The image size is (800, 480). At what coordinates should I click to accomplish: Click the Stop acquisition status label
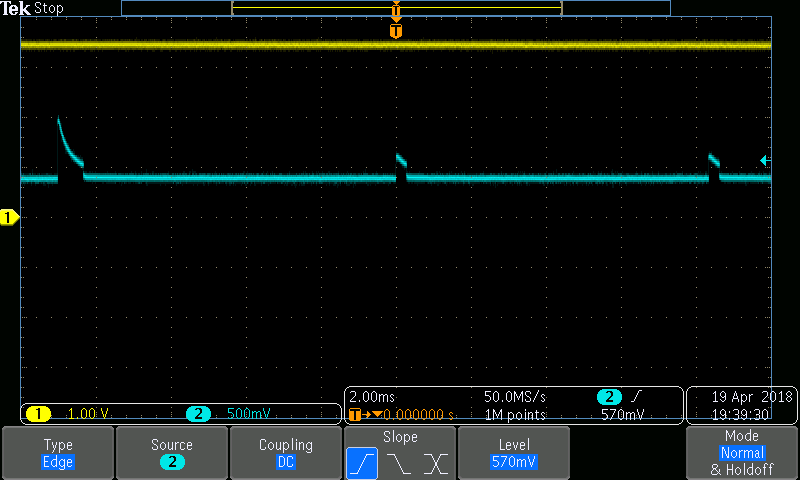tap(49, 8)
